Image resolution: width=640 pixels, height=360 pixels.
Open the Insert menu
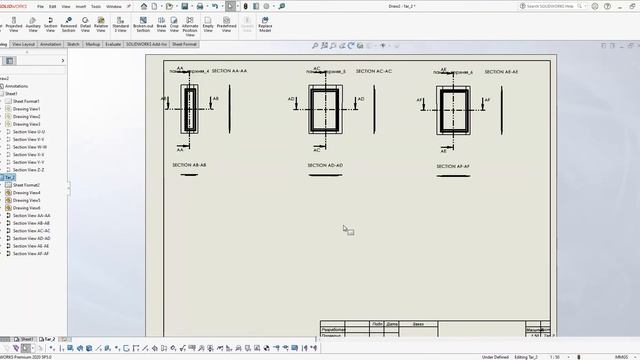click(x=81, y=7)
